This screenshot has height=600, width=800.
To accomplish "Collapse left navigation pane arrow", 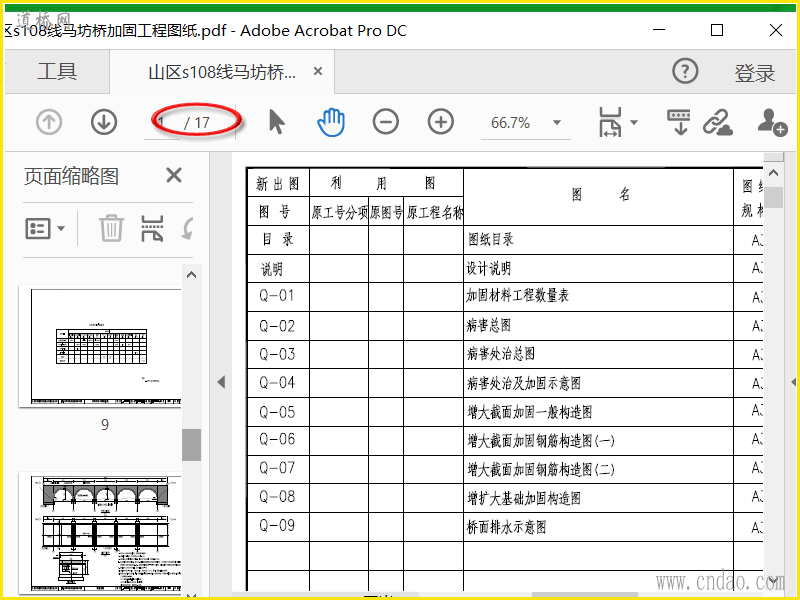I will click(221, 382).
